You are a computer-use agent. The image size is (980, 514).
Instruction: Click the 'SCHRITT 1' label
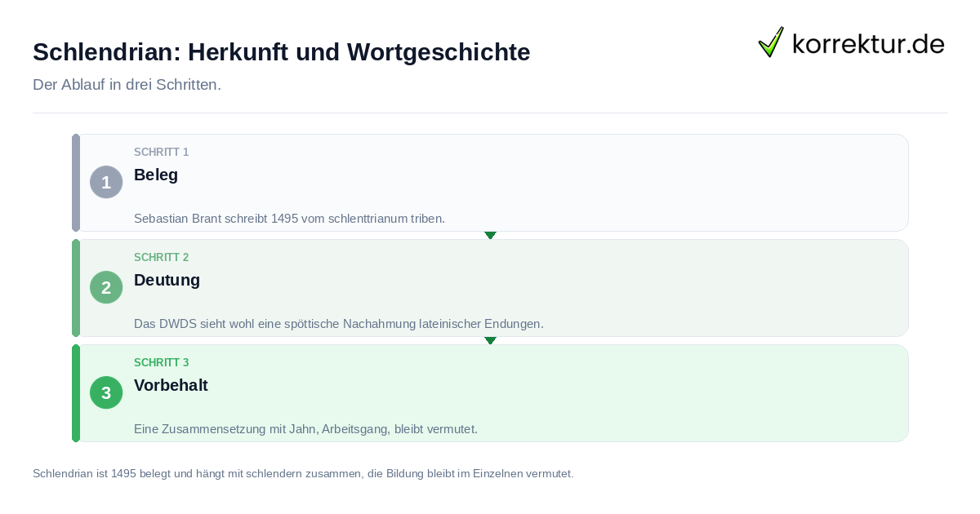click(x=162, y=153)
